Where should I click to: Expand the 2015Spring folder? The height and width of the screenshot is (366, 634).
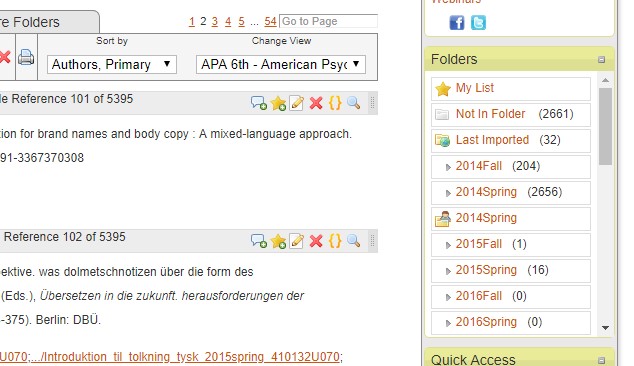point(448,271)
